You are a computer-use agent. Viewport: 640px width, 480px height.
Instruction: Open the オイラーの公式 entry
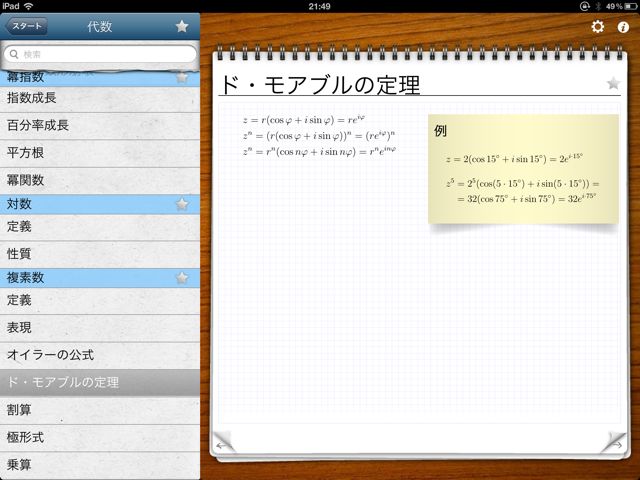point(100,356)
